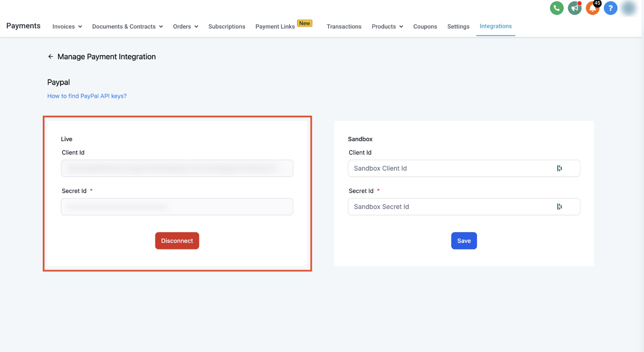Click the 'Live' section label

tap(67, 139)
